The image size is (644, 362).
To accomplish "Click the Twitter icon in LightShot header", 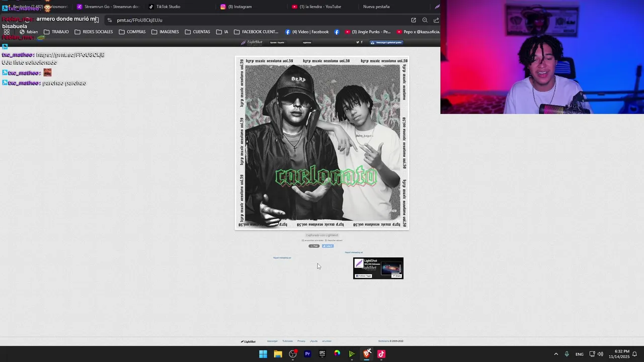I will [x=358, y=42].
